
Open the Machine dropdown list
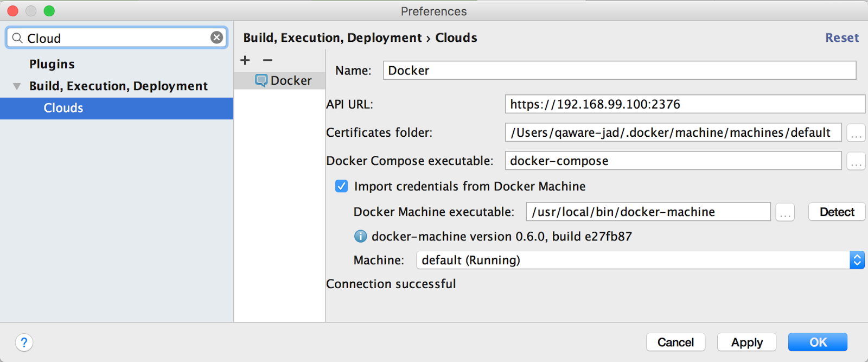857,261
